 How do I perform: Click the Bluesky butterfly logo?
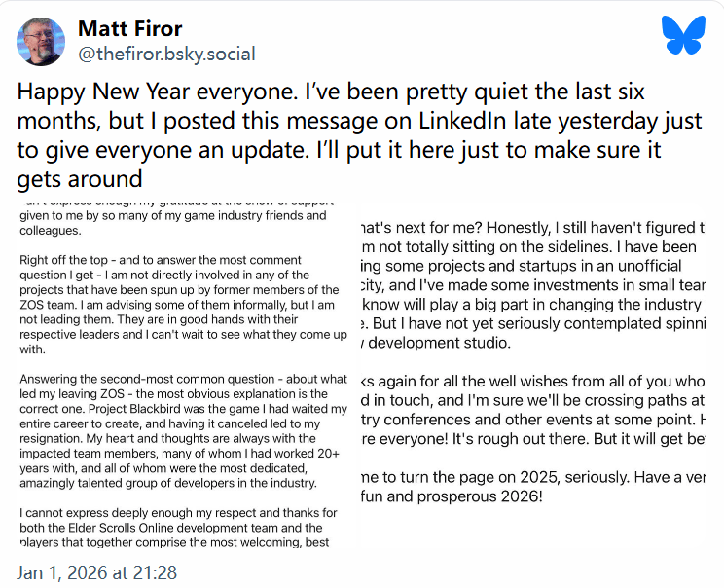coord(683,35)
